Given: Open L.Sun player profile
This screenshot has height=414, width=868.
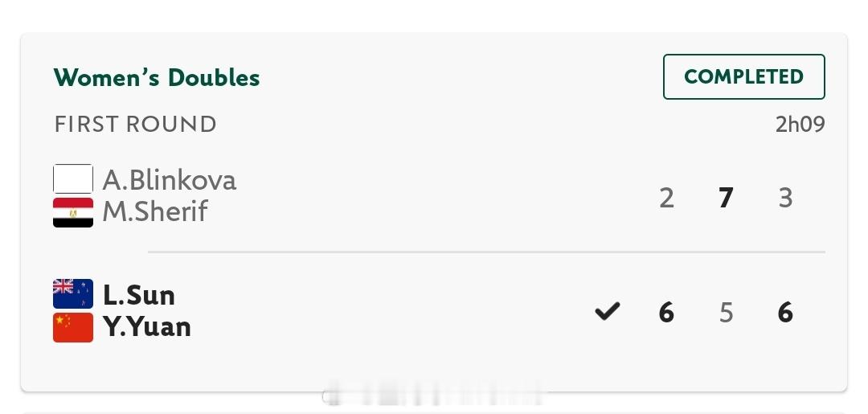Looking at the screenshot, I should (139, 295).
